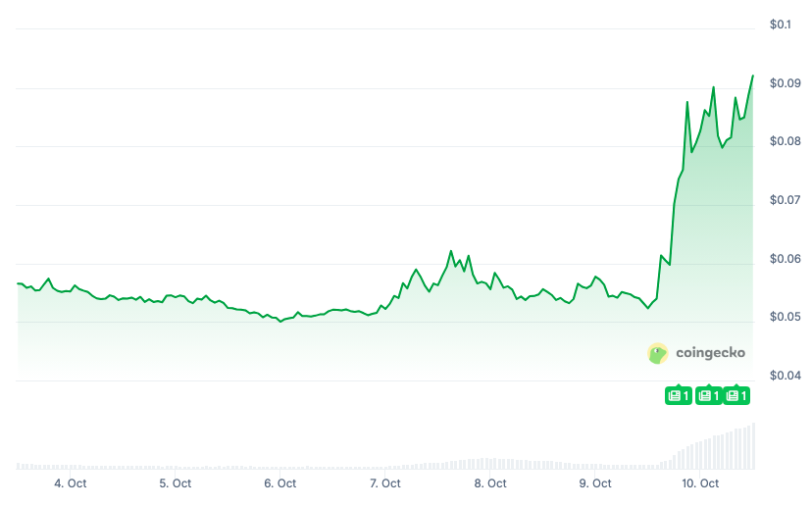The height and width of the screenshot is (507, 812).
Task: Click the $0.05 price axis label
Action: click(x=786, y=317)
